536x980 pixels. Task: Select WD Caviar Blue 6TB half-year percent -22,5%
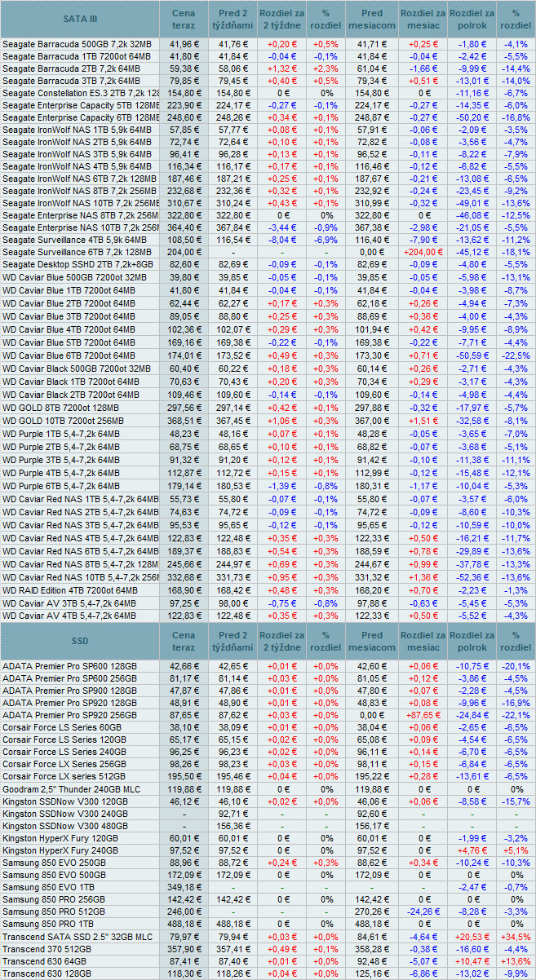[516, 355]
